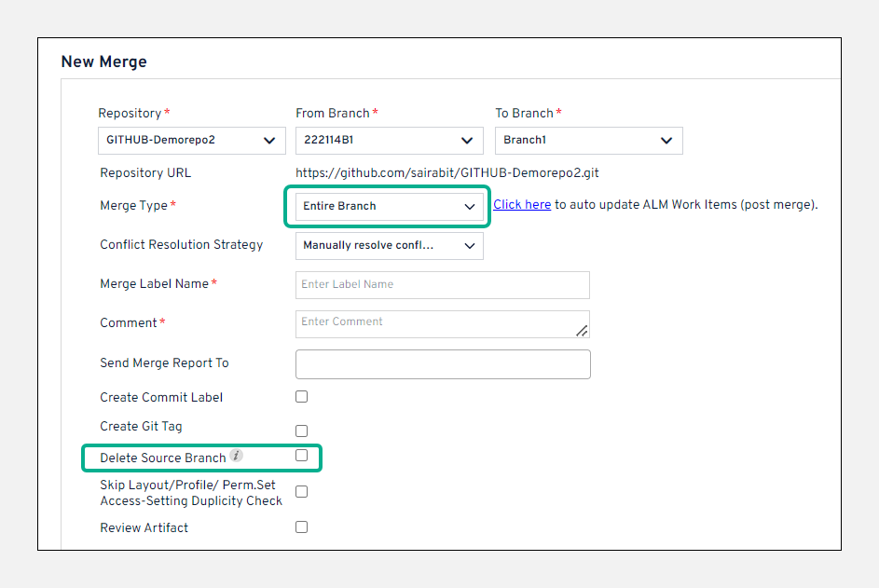Image resolution: width=879 pixels, height=588 pixels.
Task: Open the Merge Type dropdown
Action: pos(389,206)
